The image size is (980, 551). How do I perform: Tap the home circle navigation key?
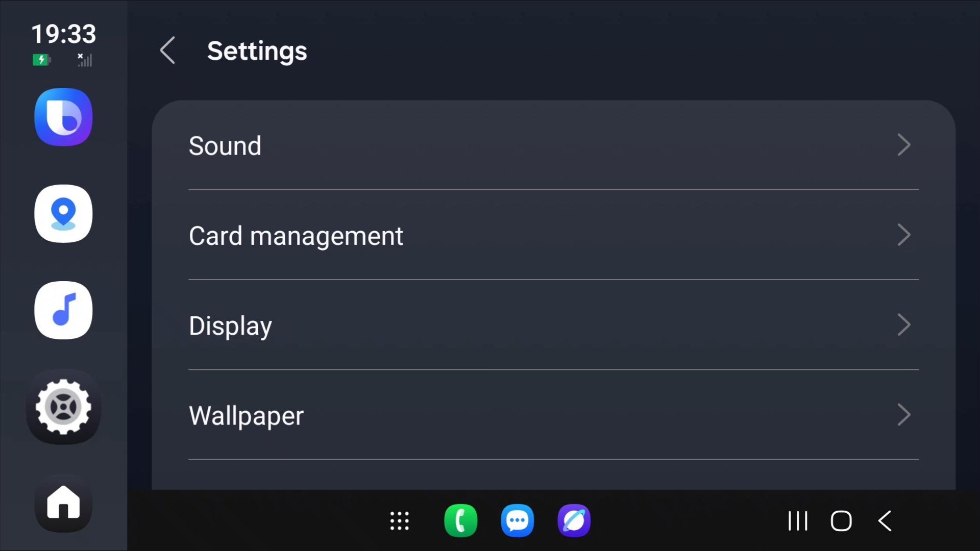pos(841,521)
